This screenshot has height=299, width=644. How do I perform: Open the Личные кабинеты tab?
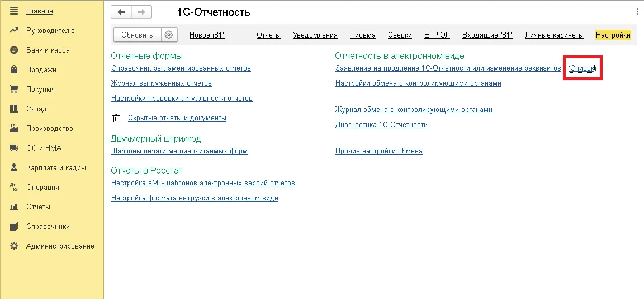point(553,35)
